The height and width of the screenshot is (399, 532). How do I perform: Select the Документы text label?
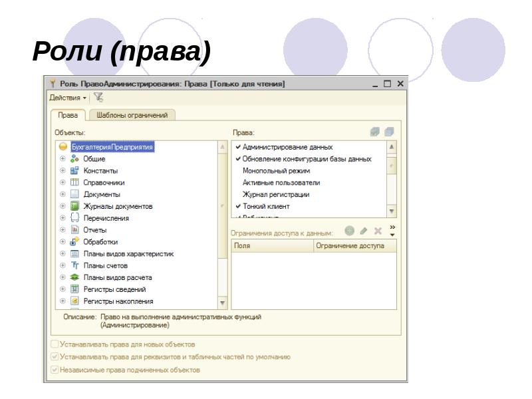pyautogui.click(x=102, y=194)
